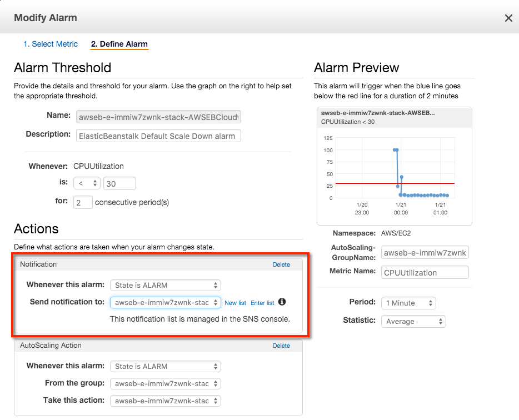Open the Take this action dropdown
Viewport: 519px width, 420px height.
tap(165, 401)
